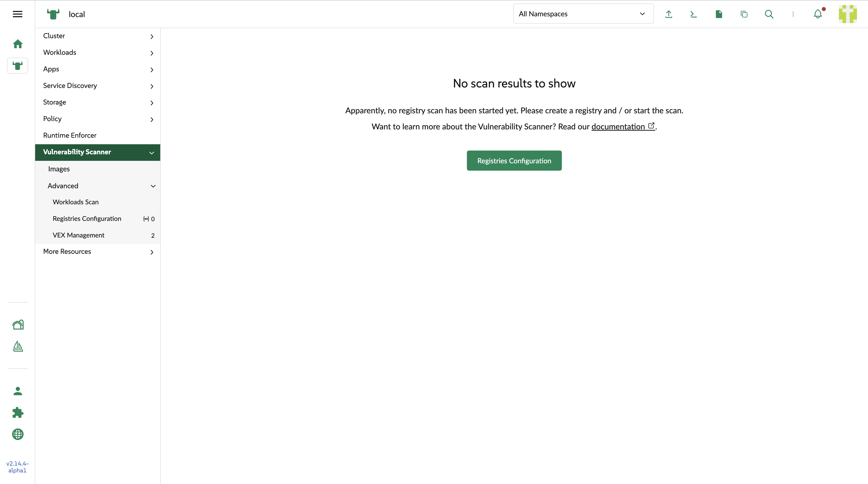Screen dimensions: 868x484
Task: Open Continuous Delivery sailboat icon
Action: (x=18, y=346)
